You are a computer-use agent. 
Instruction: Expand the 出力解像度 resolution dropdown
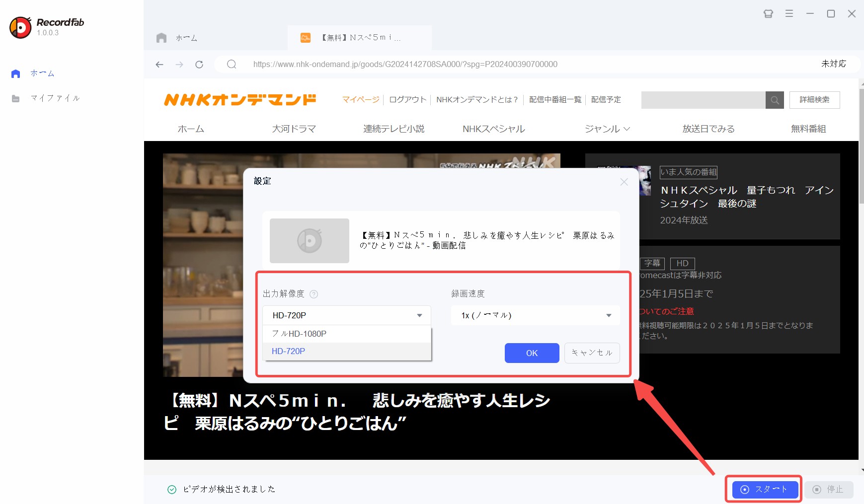(346, 315)
